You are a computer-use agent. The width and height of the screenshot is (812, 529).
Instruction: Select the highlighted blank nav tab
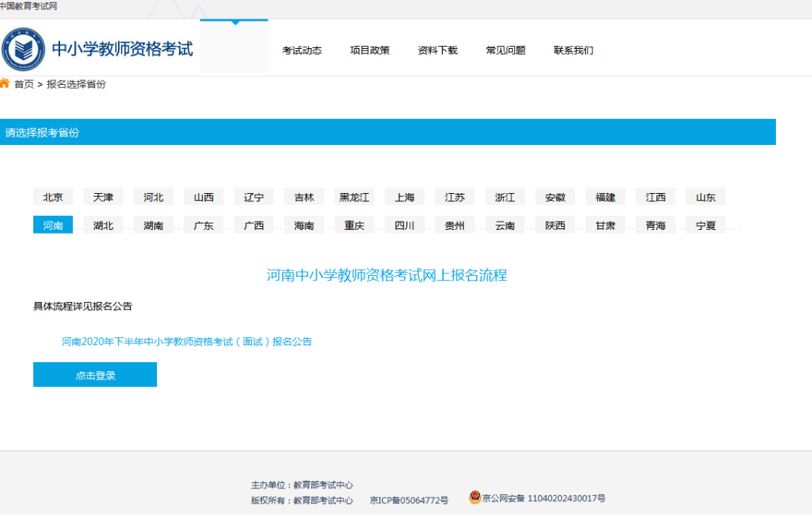point(234,46)
